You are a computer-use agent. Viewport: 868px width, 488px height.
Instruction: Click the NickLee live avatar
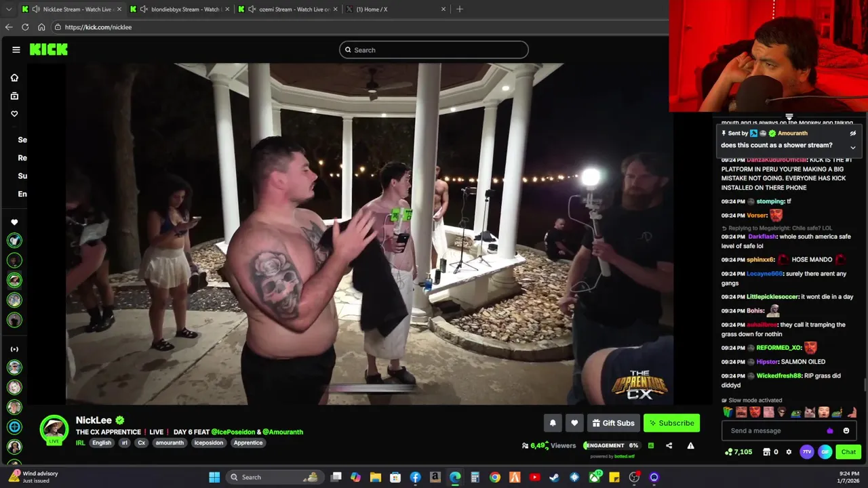[x=54, y=429]
